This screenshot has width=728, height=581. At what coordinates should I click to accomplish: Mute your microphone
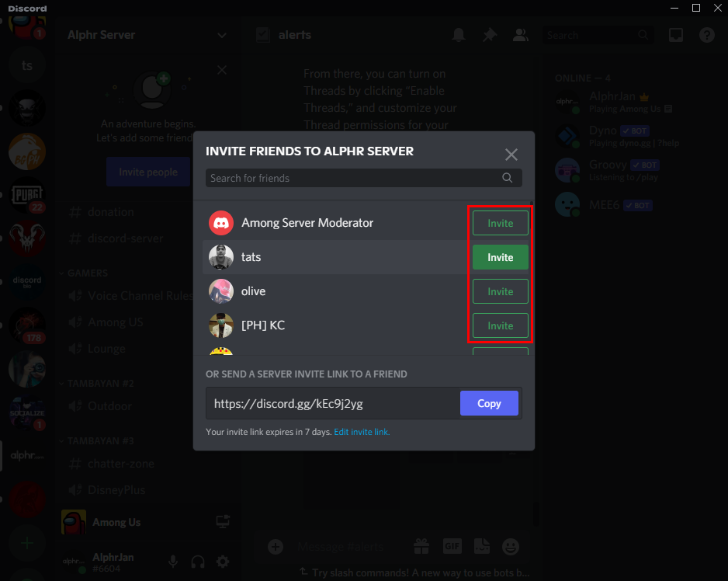(x=172, y=561)
